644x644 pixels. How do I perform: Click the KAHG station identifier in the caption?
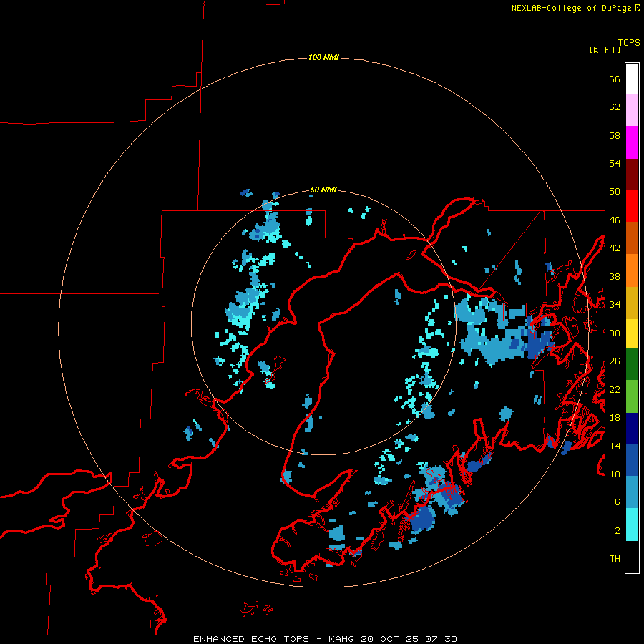(x=342, y=639)
